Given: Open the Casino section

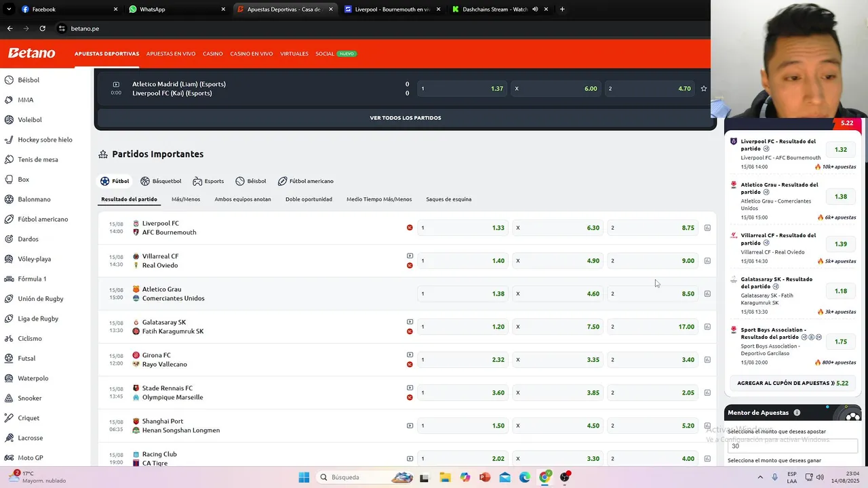Looking at the screenshot, I should [213, 54].
